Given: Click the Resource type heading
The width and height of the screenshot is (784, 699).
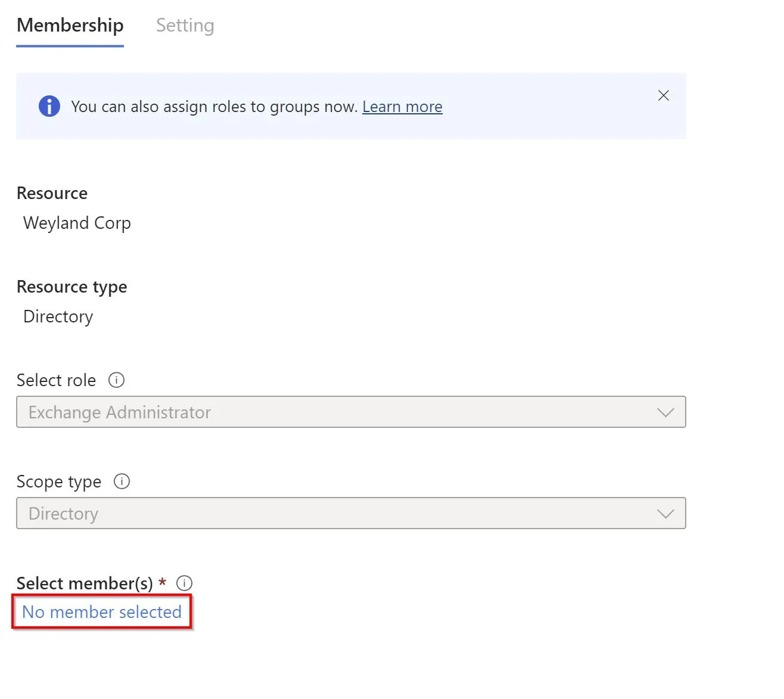Looking at the screenshot, I should click(72, 287).
